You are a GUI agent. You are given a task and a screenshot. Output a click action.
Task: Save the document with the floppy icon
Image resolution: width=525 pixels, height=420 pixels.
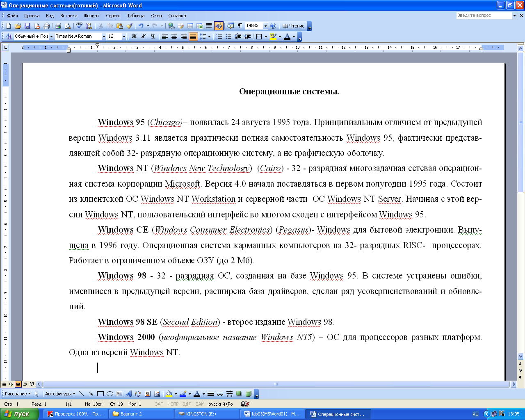(27, 26)
